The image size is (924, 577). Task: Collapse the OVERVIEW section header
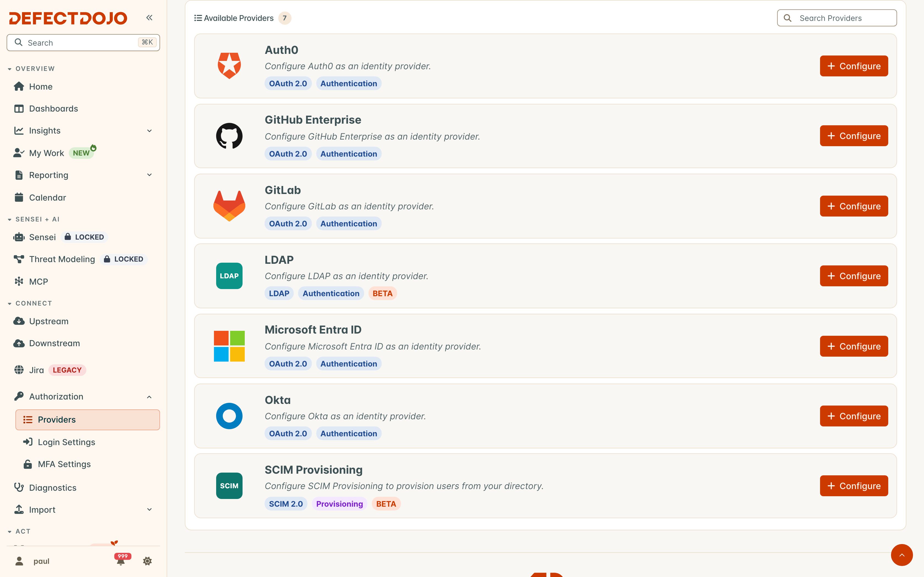(31, 69)
